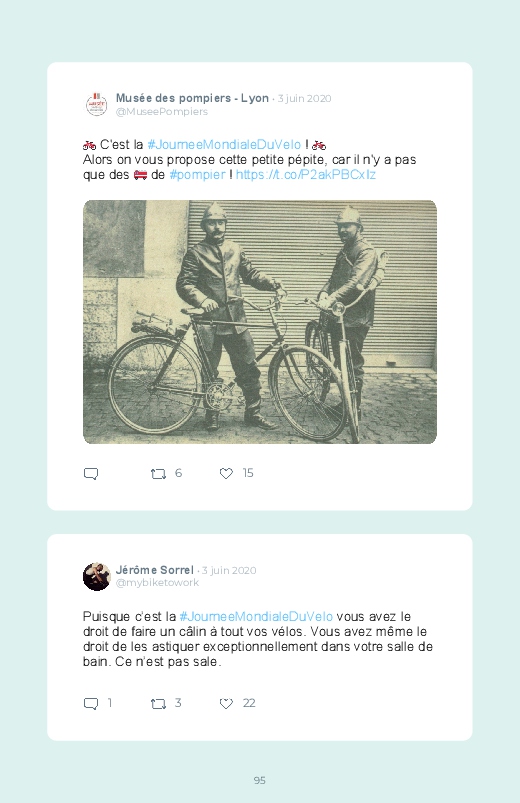Open the vintage firefighters with bicycles photo
Image resolution: width=520 pixels, height=803 pixels.
coord(260,322)
